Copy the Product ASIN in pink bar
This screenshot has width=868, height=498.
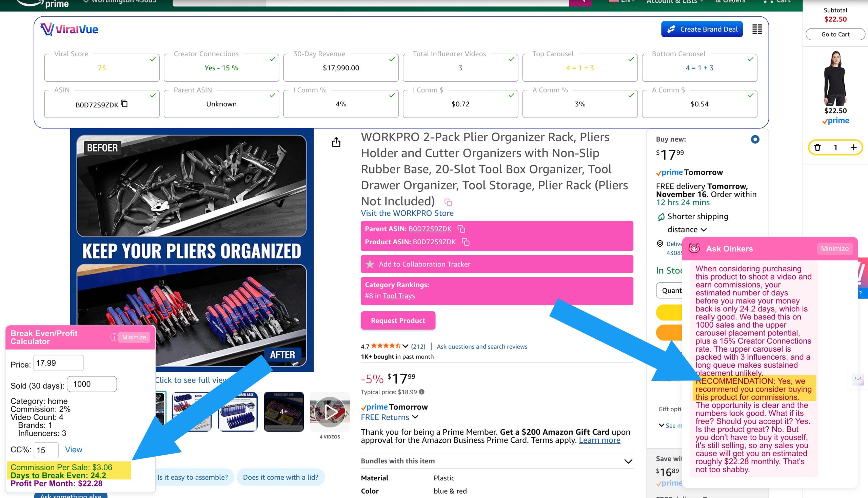click(466, 242)
